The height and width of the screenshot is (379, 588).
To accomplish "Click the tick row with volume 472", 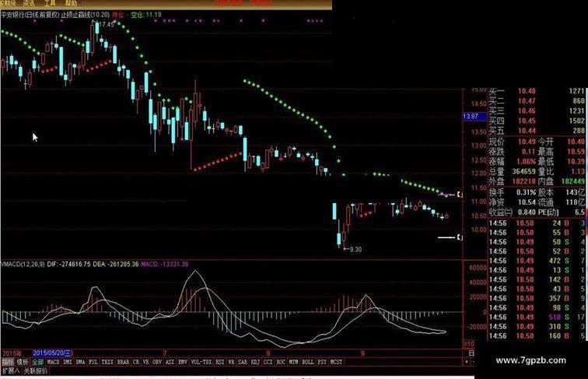I will click(x=537, y=261).
